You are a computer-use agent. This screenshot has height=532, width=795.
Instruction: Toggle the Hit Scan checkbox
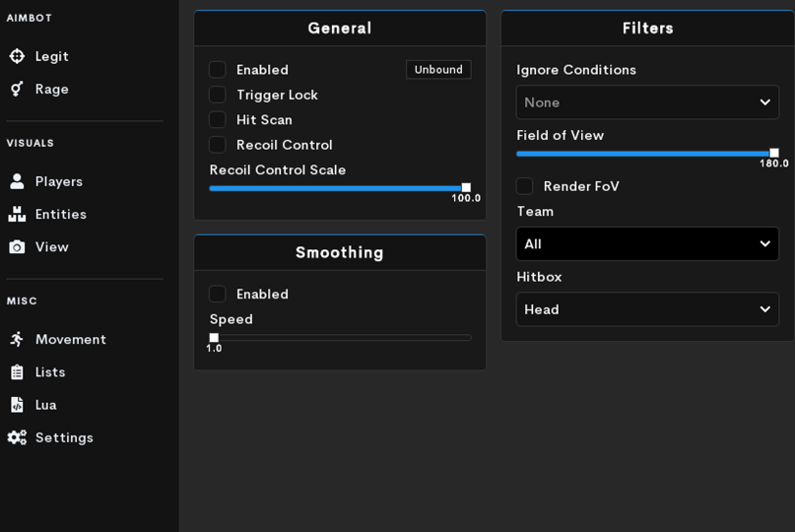(x=218, y=120)
